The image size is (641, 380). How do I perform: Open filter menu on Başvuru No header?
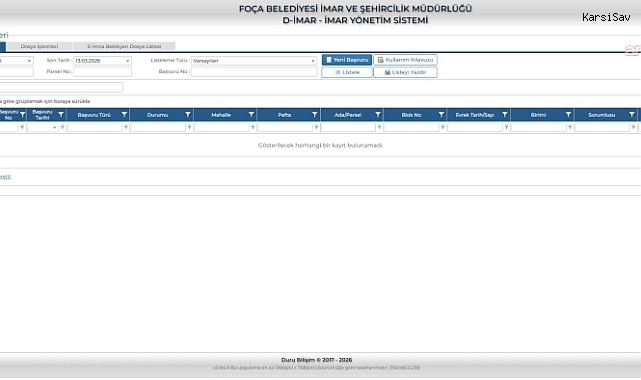pyautogui.click(x=22, y=115)
